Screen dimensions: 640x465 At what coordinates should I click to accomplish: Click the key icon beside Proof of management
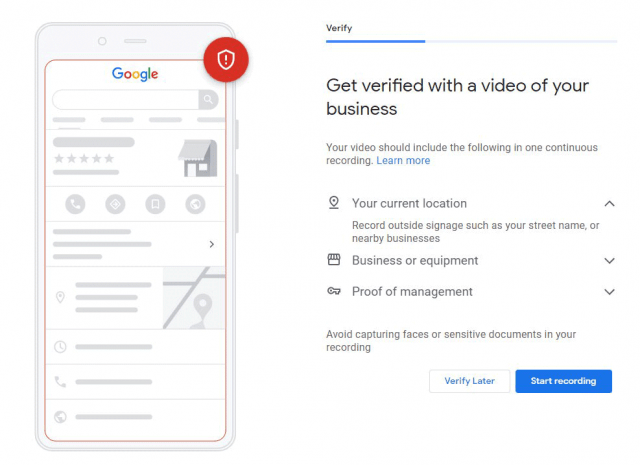[334, 291]
